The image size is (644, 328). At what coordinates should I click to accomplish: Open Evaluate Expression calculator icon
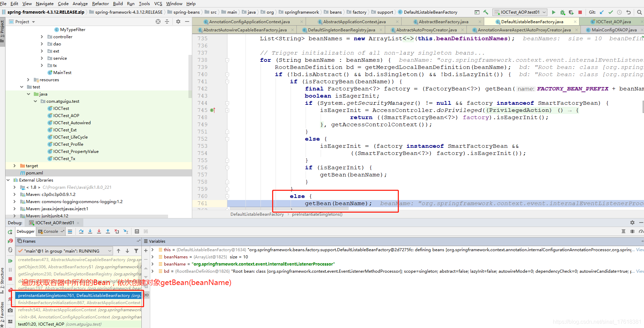(137, 231)
